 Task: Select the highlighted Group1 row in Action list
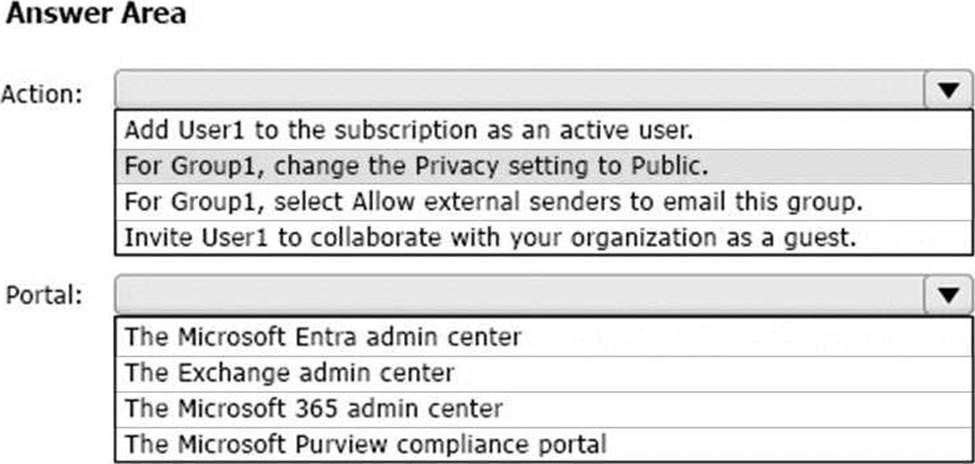pos(543,166)
